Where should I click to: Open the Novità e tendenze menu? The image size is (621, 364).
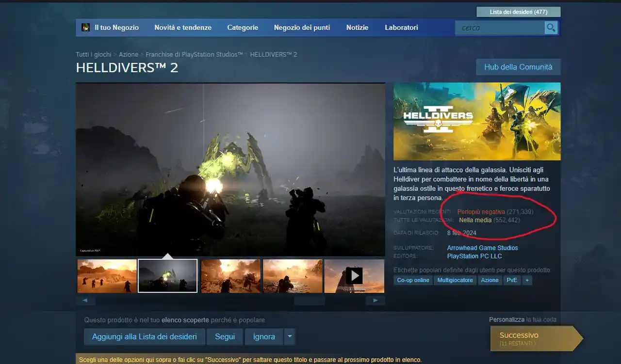tap(183, 28)
